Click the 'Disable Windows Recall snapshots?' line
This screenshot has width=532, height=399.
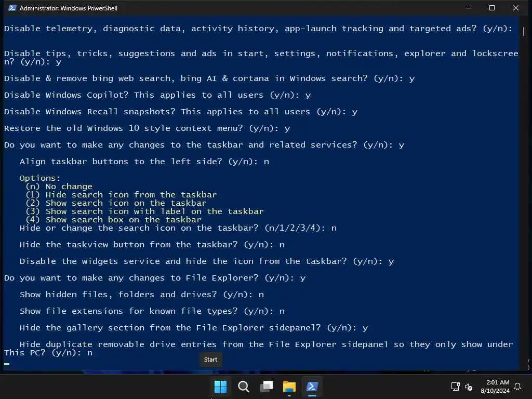pos(181,112)
